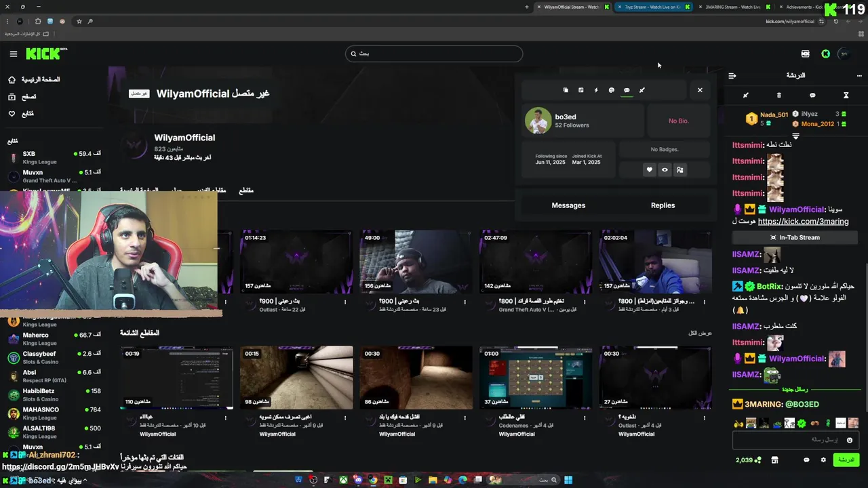The width and height of the screenshot is (868, 488).
Task: Toggle the eye watch button in bo3ed card
Action: (x=665, y=170)
